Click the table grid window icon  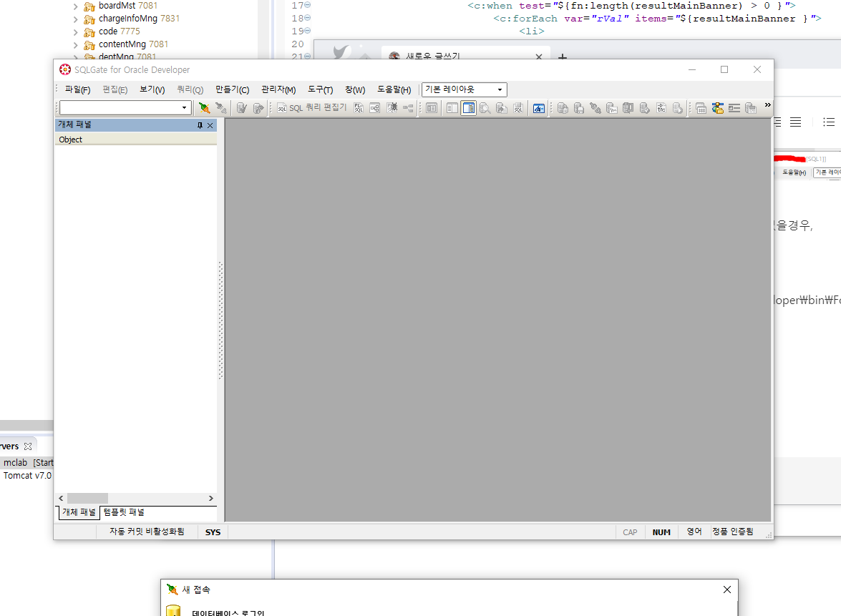pos(701,108)
